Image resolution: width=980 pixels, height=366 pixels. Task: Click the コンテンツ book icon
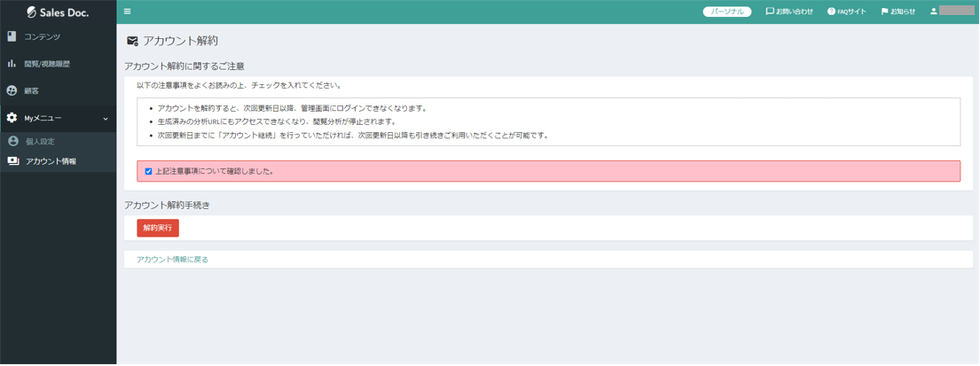point(12,37)
